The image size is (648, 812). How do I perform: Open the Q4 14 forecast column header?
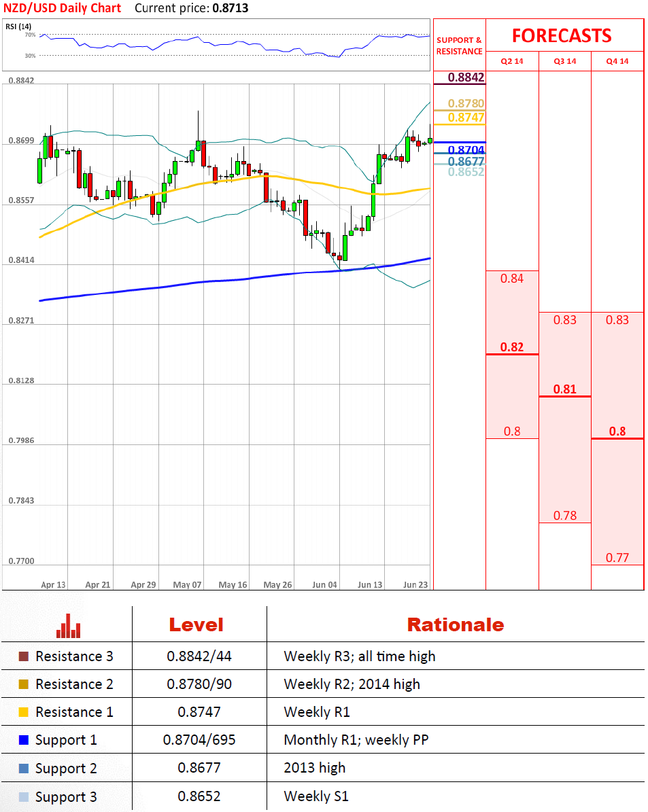pos(617,61)
